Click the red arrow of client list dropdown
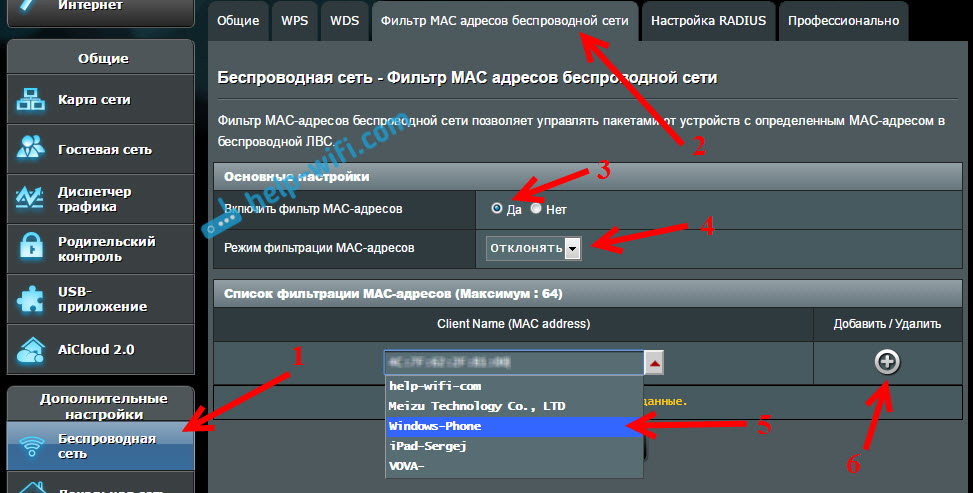This screenshot has width=973, height=493. [651, 363]
